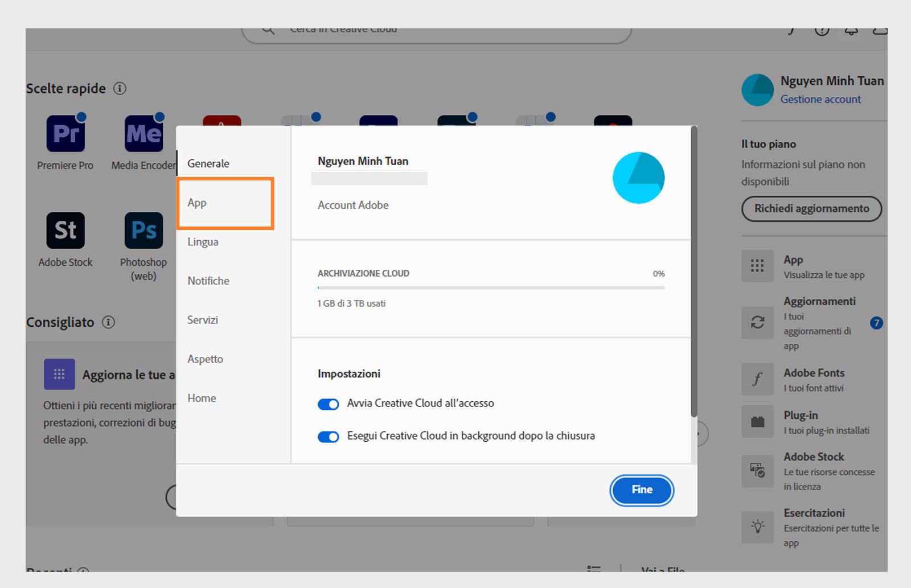This screenshot has width=911, height=588.
Task: Click the Archiviazione Cloud storage bar
Action: pyautogui.click(x=490, y=287)
